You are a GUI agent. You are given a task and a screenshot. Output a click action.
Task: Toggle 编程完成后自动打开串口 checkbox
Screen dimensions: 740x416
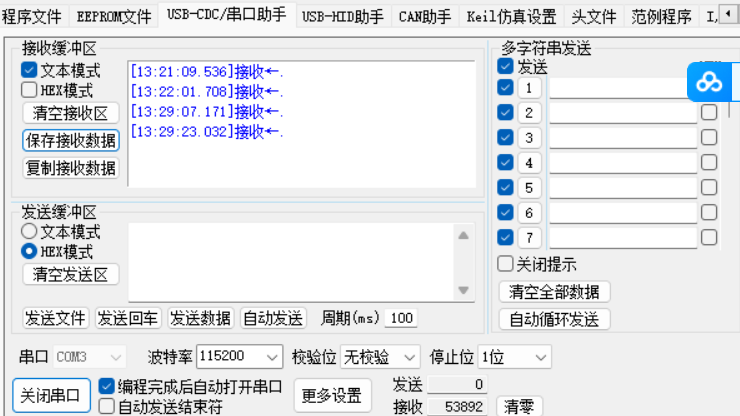(x=106, y=387)
